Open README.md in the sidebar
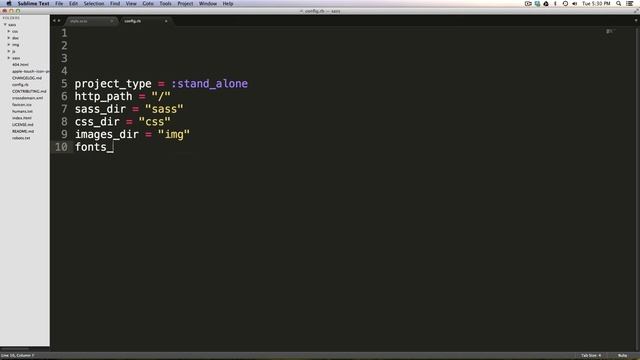Viewport: 640px width, 360px height. point(23,131)
